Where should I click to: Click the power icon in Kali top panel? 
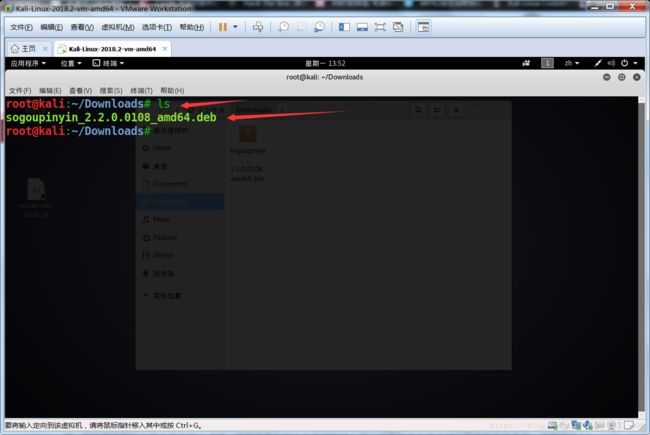click(624, 63)
